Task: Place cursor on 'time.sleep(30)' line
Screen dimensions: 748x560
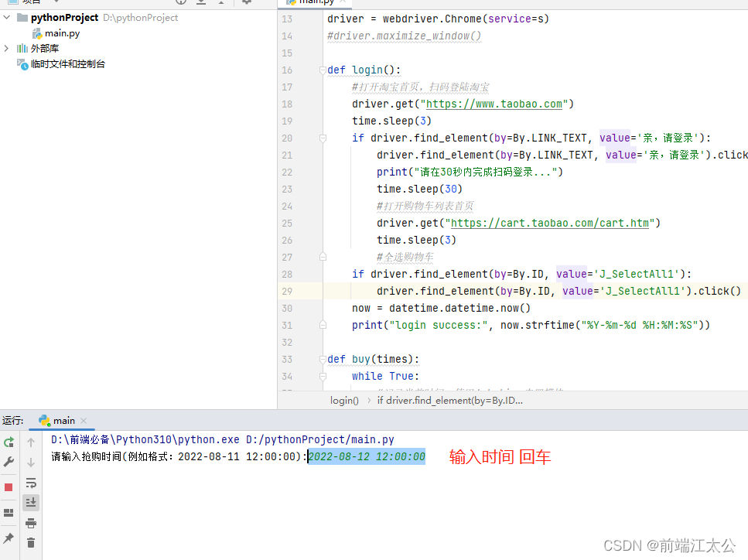Action: pyautogui.click(x=419, y=190)
